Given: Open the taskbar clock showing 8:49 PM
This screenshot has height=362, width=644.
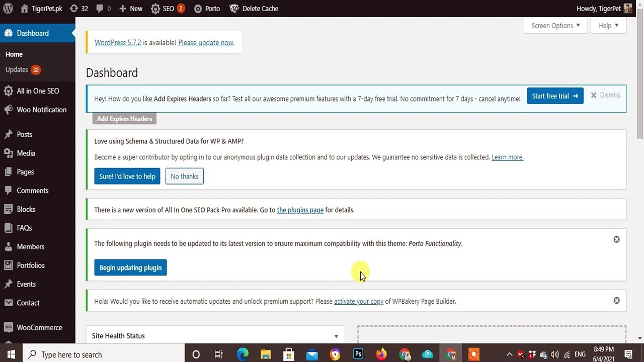Looking at the screenshot, I should [603, 354].
